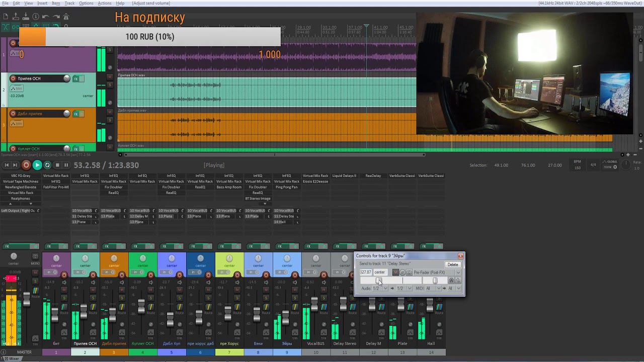
Task: Select the Mixer tab at bottom
Action: coord(11,358)
